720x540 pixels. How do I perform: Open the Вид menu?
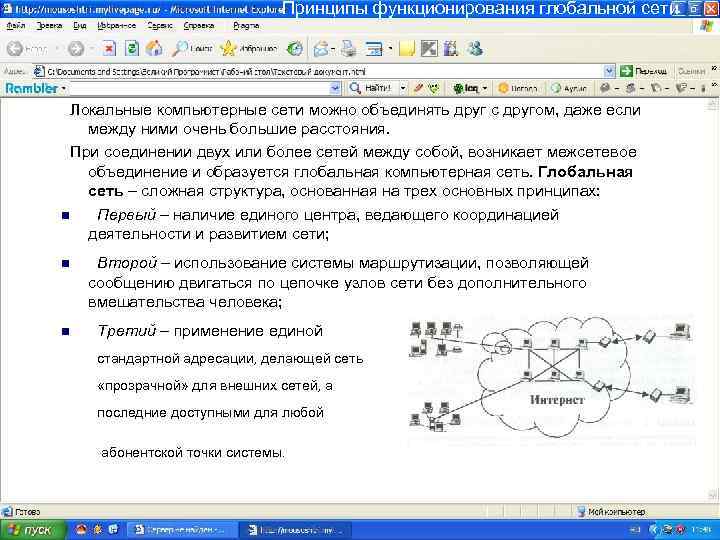pos(79,26)
